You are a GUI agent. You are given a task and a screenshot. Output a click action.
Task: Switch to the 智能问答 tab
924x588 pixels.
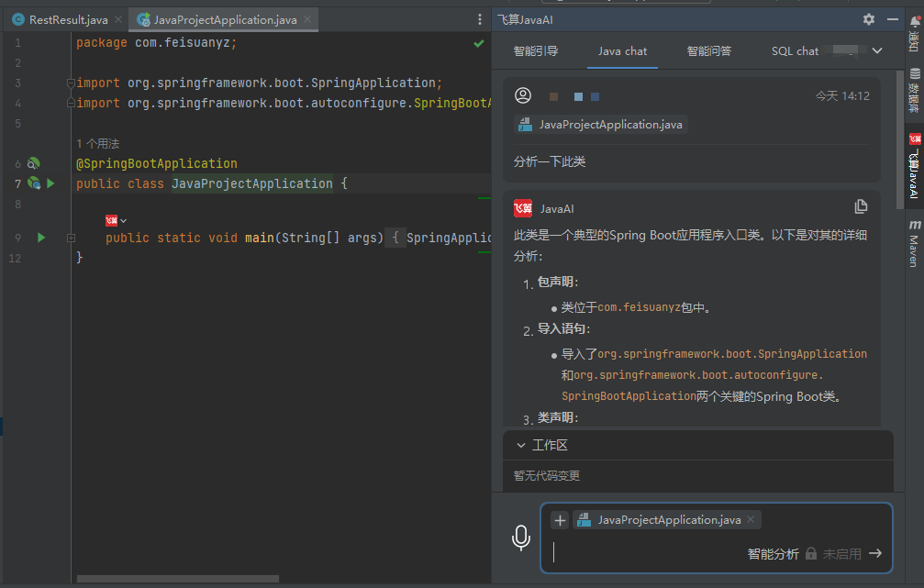point(709,51)
